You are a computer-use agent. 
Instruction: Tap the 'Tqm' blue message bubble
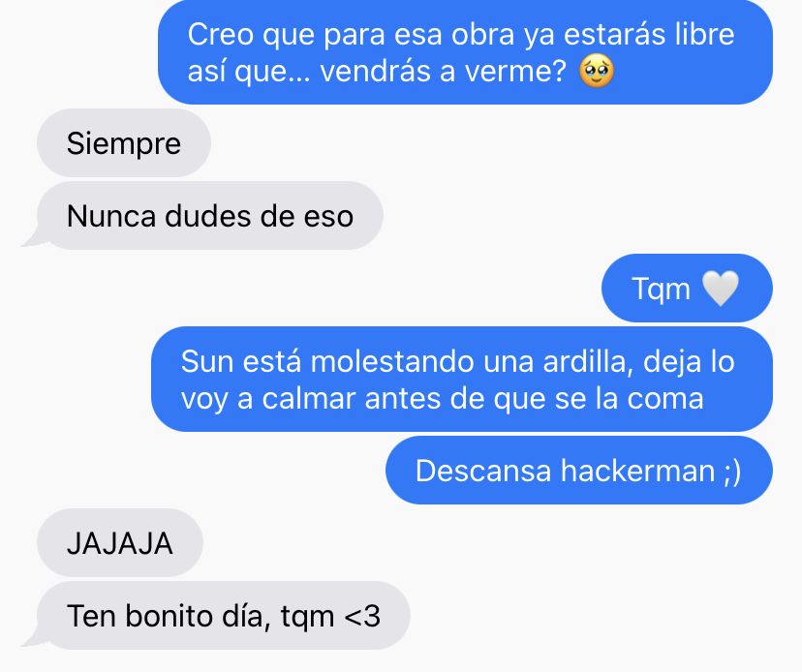click(x=687, y=288)
